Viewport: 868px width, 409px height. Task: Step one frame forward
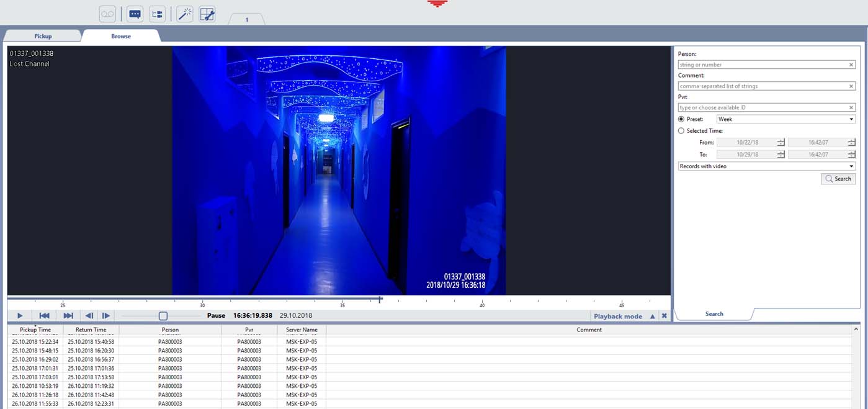(x=106, y=316)
